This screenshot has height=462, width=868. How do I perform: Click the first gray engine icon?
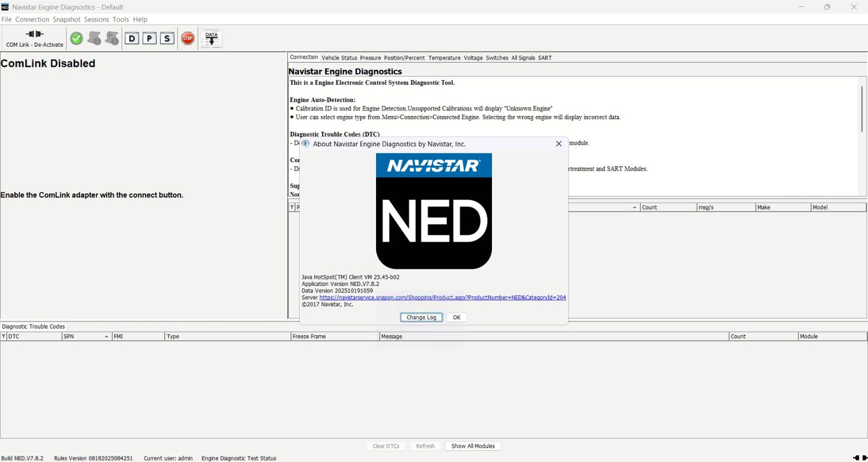coord(94,38)
